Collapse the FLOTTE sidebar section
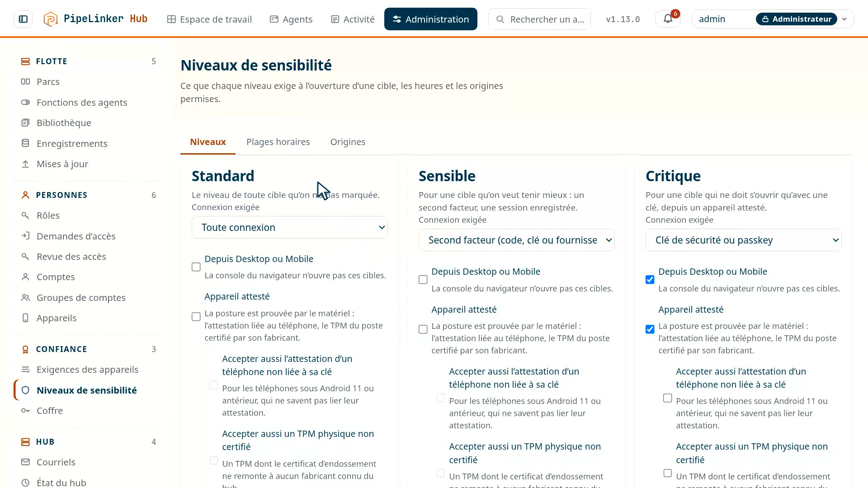 coord(88,61)
